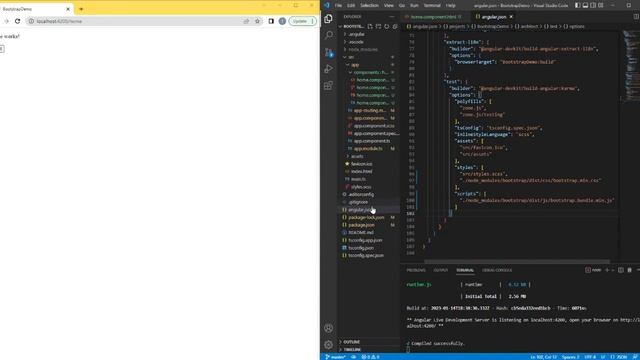640x360 pixels.
Task: Toggle VS Code primary sidebar layout icon
Action: click(578, 5)
